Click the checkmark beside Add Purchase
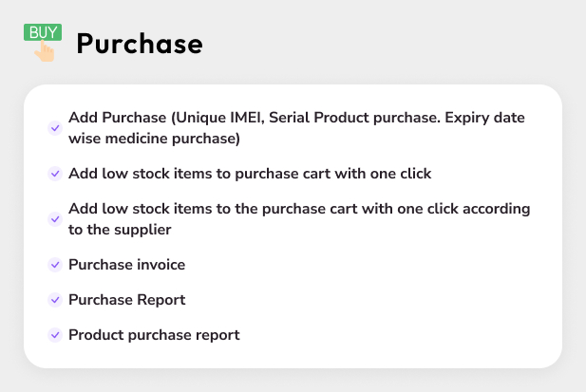Viewport: 586px width, 392px height. [53, 128]
